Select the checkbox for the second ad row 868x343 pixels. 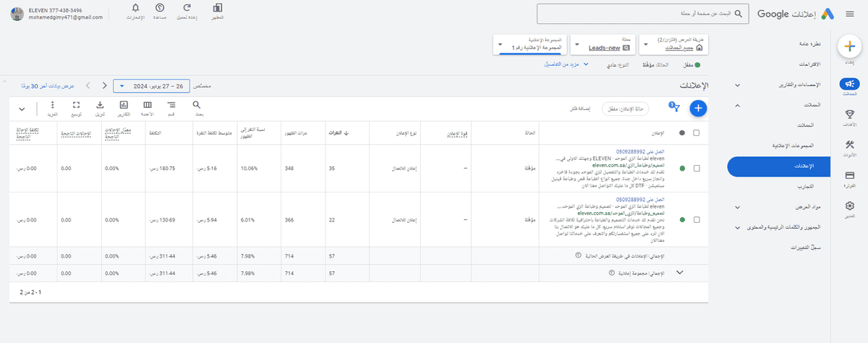[x=697, y=219]
